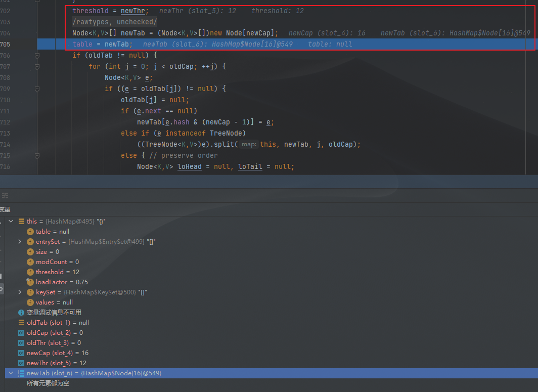The image size is (538, 392).
Task: Select the 'loadFactor = 0.75' variable row
Action: [272, 282]
